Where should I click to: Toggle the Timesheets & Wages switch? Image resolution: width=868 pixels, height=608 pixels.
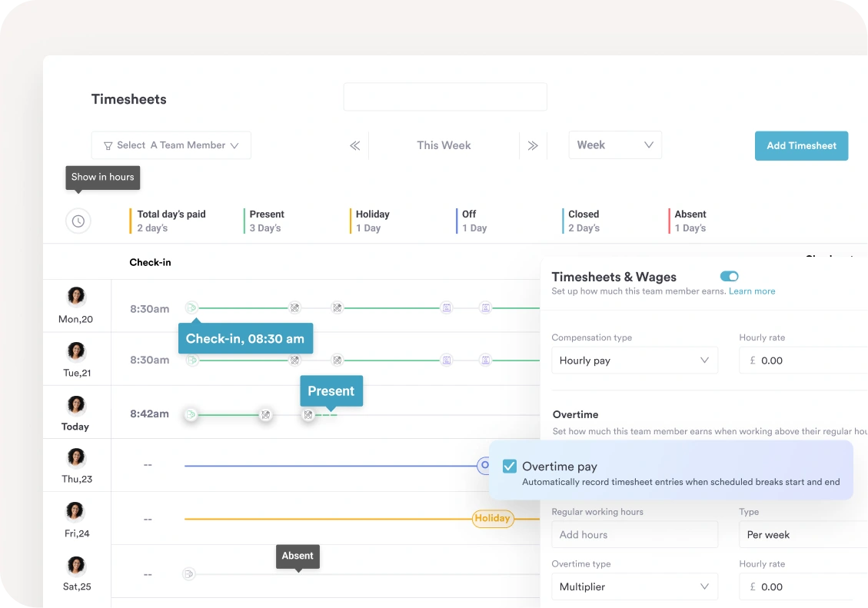click(x=729, y=277)
